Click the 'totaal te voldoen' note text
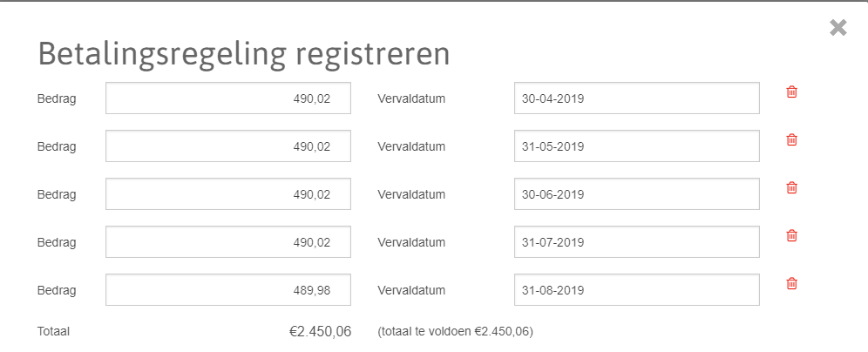Viewport: 868px width, 352px height. (456, 331)
